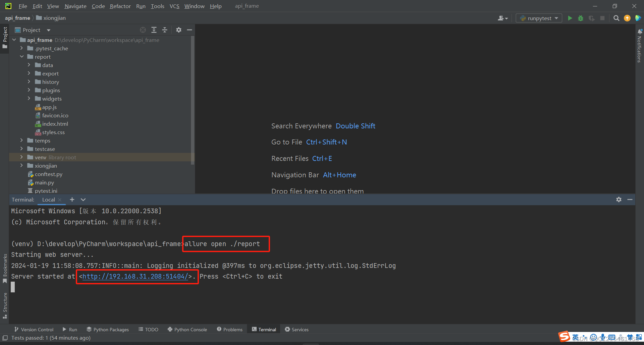Expand the export folder

29,73
